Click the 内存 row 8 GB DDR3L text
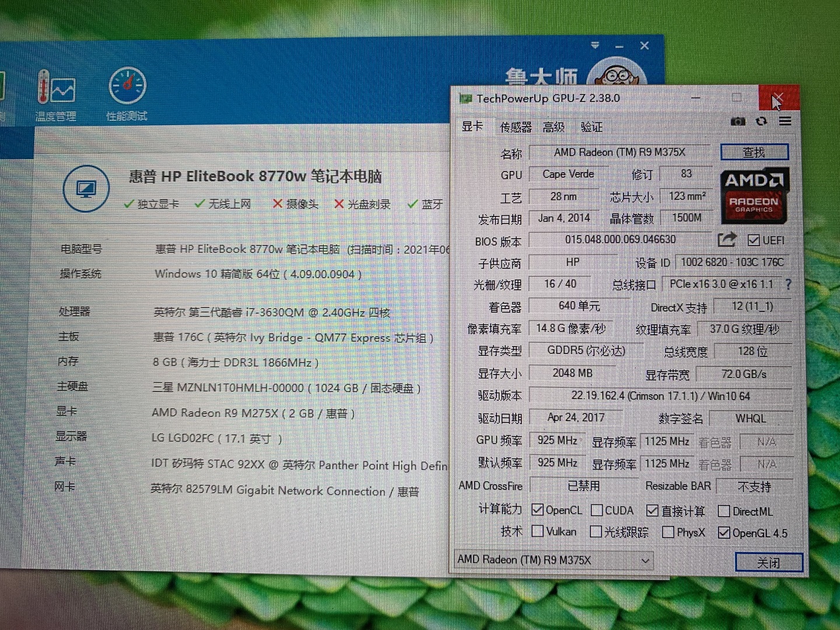Image resolution: width=840 pixels, height=630 pixels. pyautogui.click(x=235, y=362)
